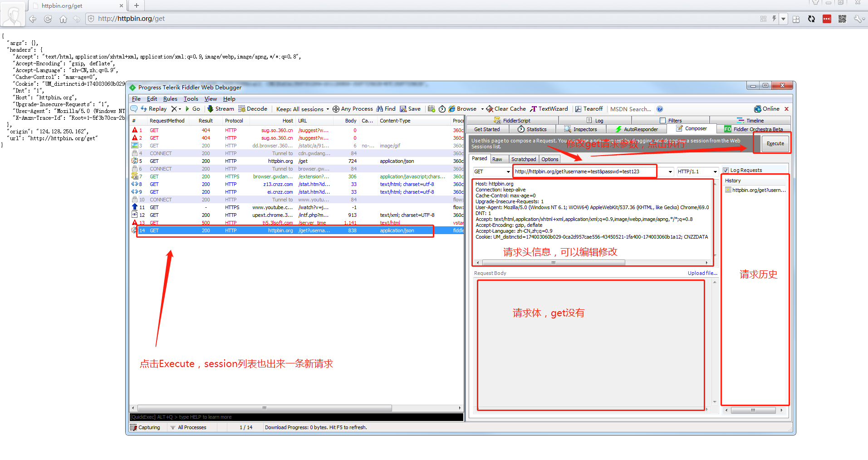This screenshot has height=460, width=868.
Task: Select the Scratchpad composer sub-tab
Action: tap(524, 159)
